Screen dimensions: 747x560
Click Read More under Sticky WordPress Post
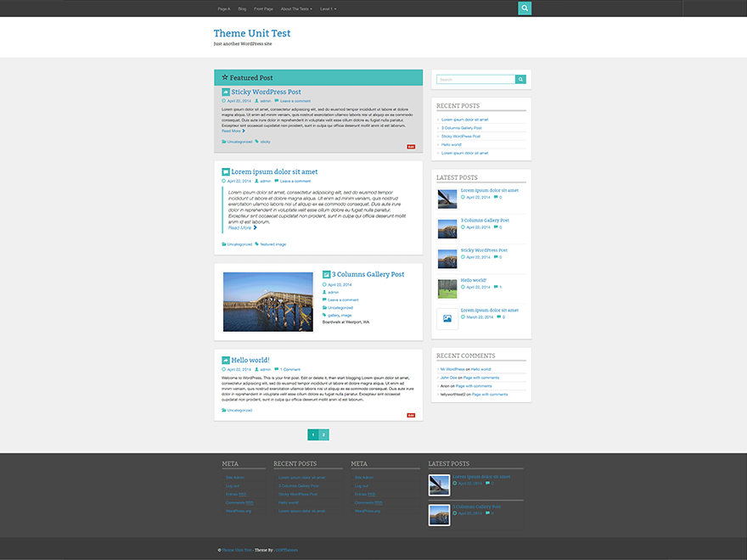pyautogui.click(x=233, y=131)
